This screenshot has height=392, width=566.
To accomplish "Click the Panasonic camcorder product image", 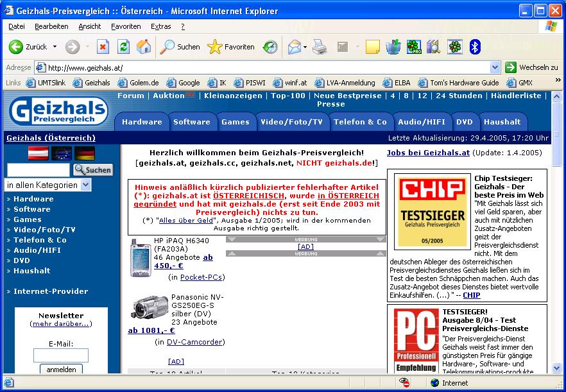I will pyautogui.click(x=150, y=307).
